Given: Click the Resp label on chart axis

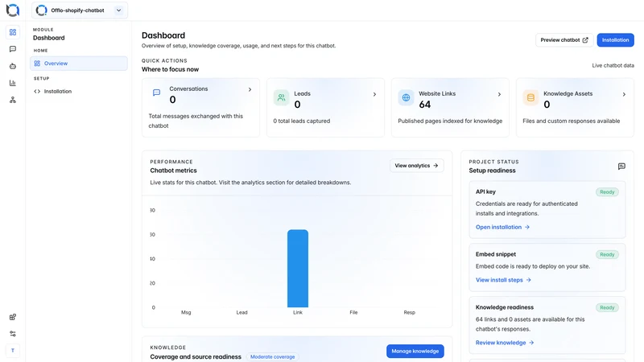Looking at the screenshot, I should click(x=410, y=312).
